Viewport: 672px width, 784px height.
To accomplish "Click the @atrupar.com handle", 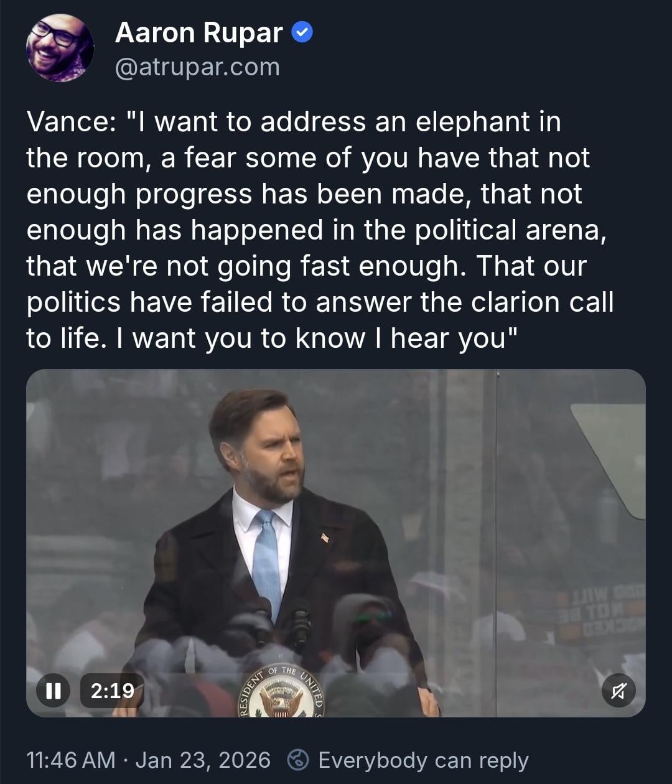I will click(197, 67).
